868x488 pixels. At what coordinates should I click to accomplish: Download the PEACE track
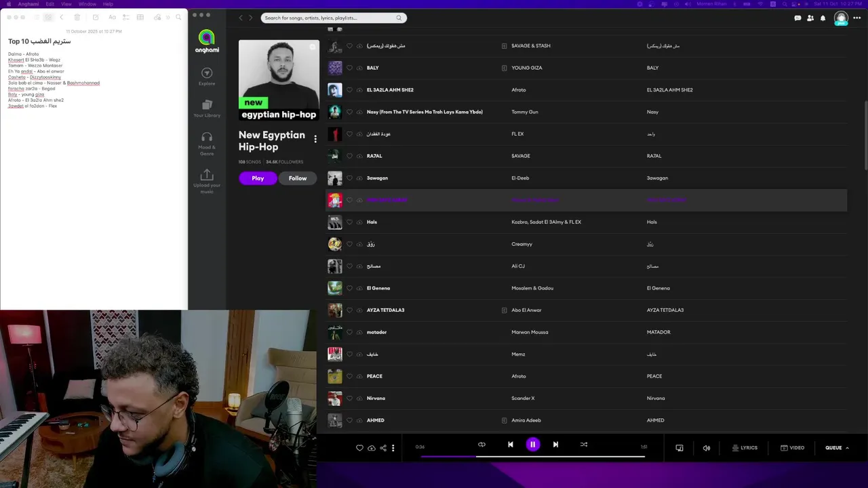(x=359, y=376)
